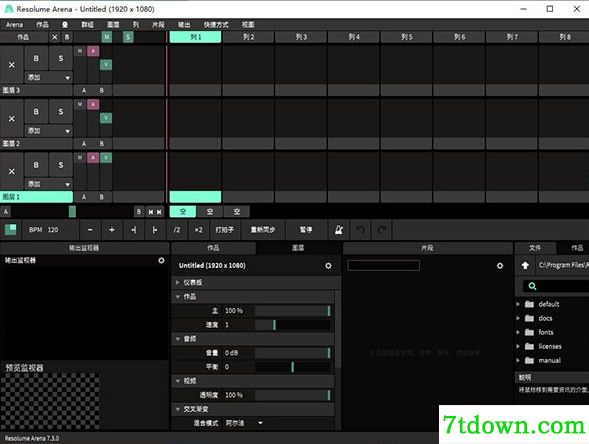589x444 pixels.
Task: Toggle the green S button in composition row
Action: (128, 37)
